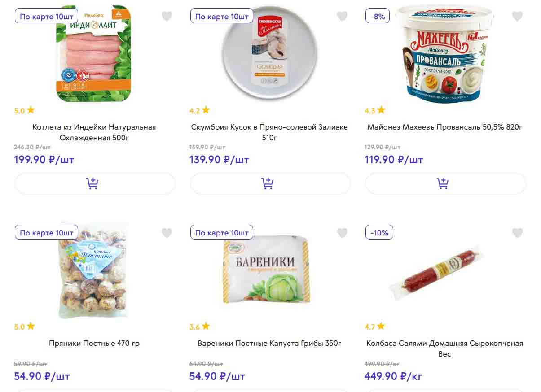The width and height of the screenshot is (541, 392).
Task: View Индилайт turkey package image
Action: click(x=93, y=54)
